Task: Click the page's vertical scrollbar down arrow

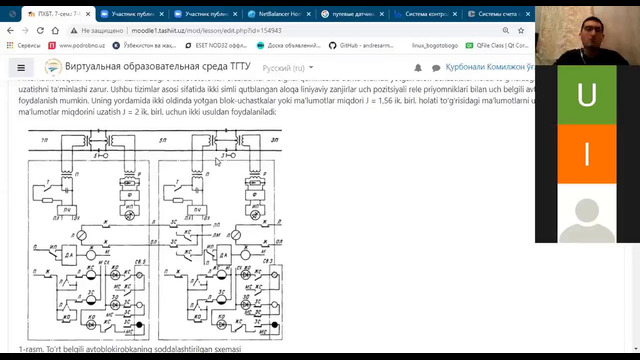Action: 636,349
